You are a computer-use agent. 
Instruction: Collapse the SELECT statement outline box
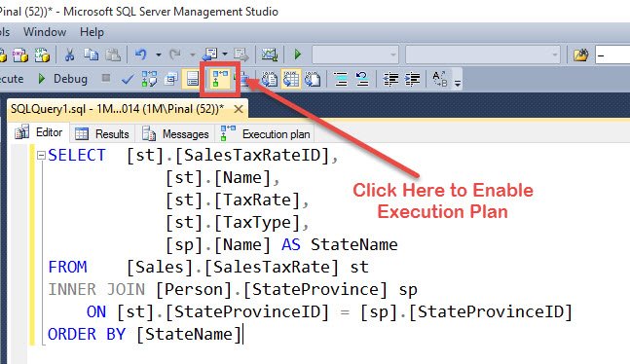coord(41,155)
